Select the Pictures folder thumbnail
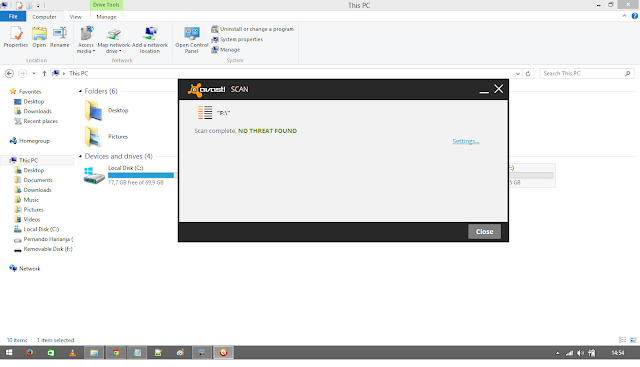Screen dimensions: 640x367 point(93,137)
